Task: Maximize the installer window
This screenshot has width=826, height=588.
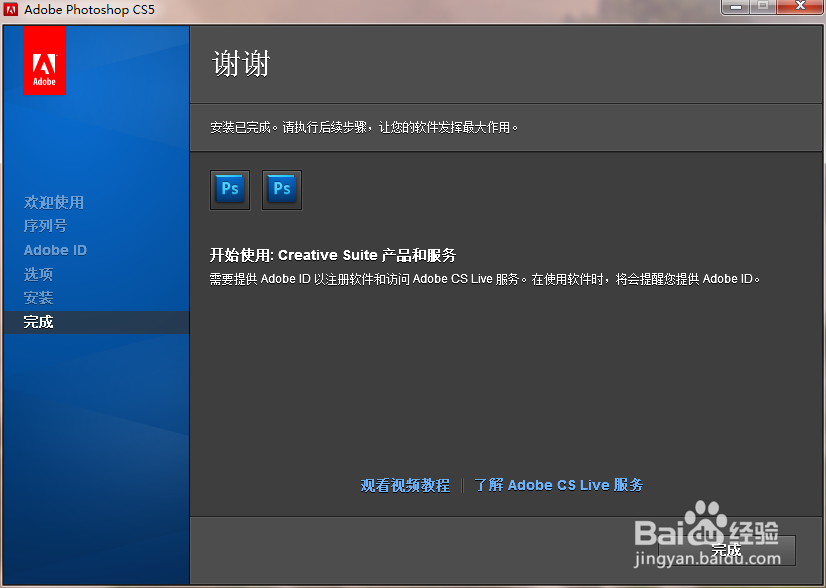Action: point(763,7)
